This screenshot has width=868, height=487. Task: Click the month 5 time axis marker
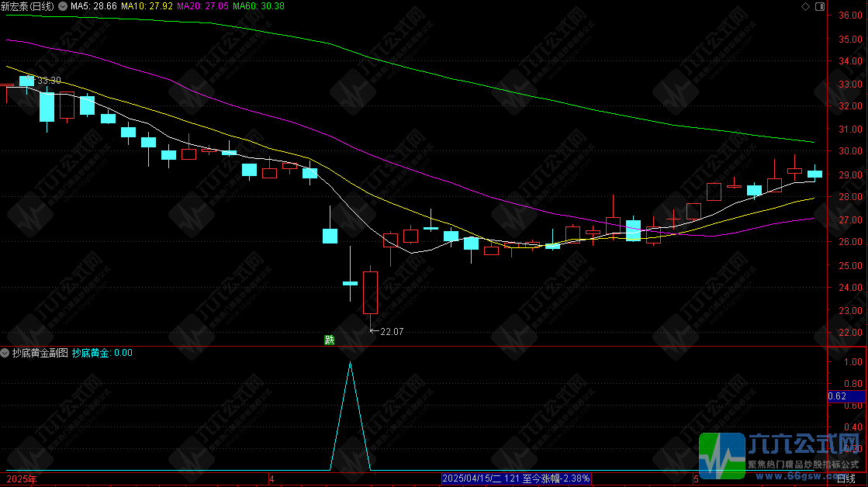(x=697, y=479)
